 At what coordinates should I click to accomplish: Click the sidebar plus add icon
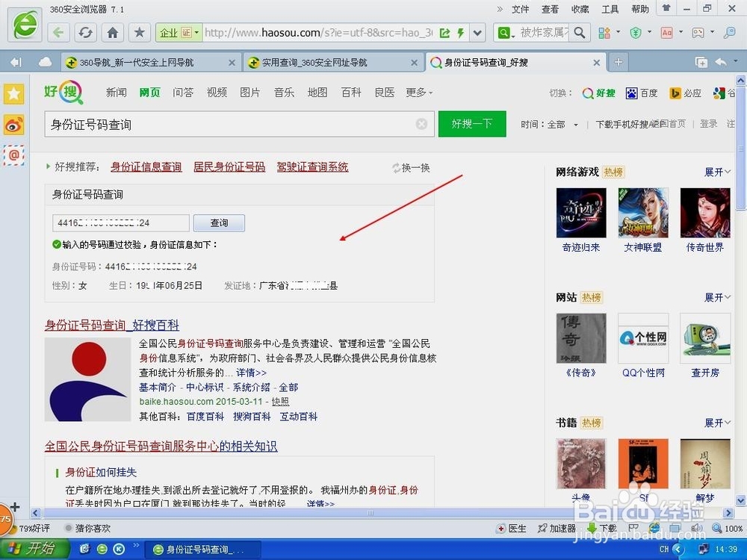[15, 507]
